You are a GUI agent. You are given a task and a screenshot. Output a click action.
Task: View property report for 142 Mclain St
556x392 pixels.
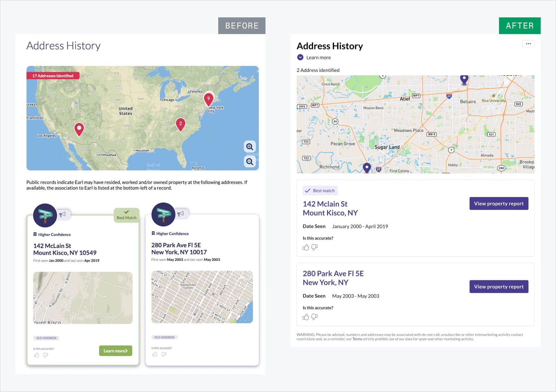click(499, 204)
